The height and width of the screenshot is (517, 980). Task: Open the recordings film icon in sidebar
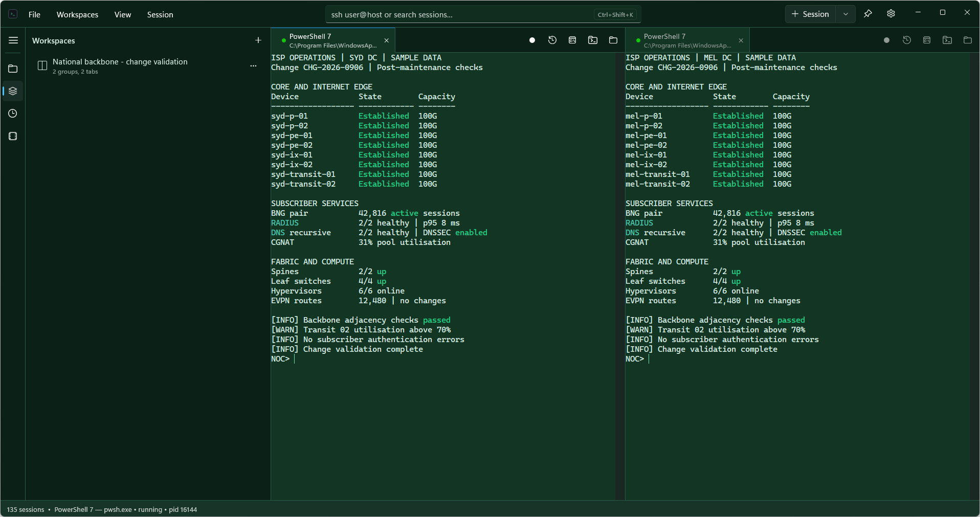click(x=13, y=136)
